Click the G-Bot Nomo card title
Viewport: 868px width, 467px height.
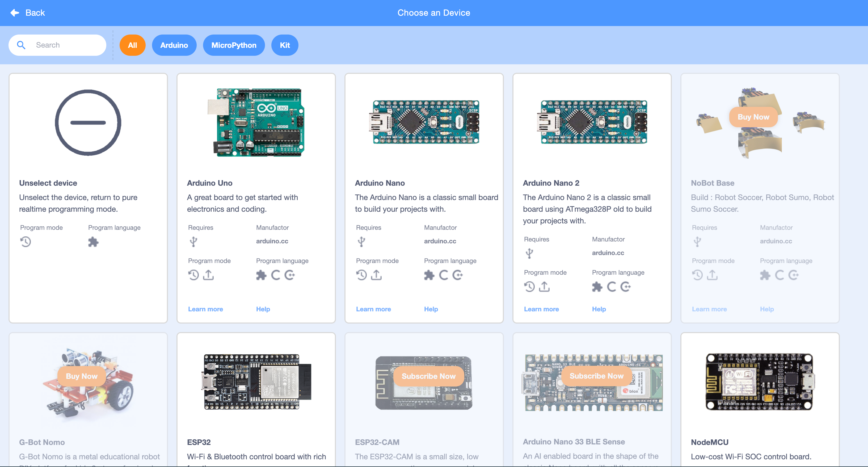coord(42,442)
